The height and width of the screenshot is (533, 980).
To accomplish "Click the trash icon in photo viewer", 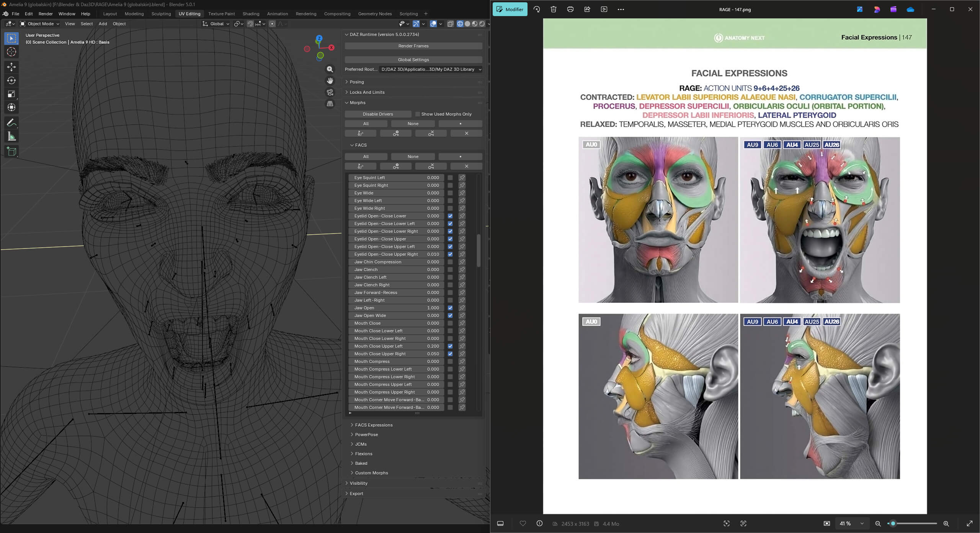I will (553, 9).
